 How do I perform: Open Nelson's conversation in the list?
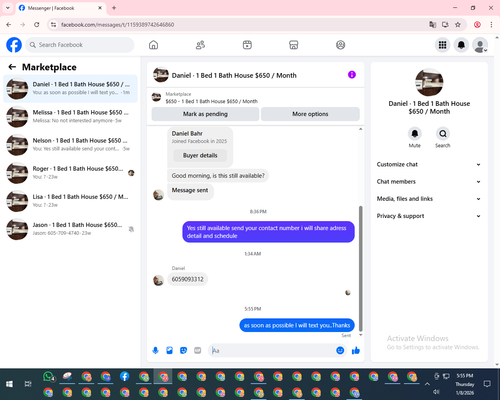click(70, 145)
